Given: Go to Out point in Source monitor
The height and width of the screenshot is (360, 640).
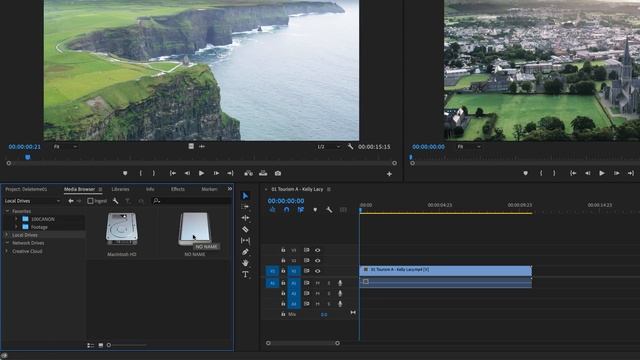Looking at the screenshot, I should click(x=230, y=173).
